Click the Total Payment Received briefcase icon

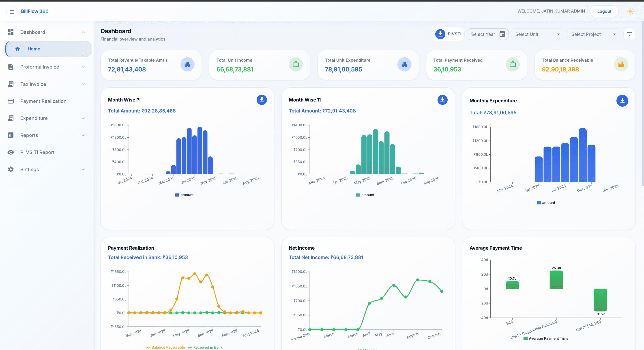pos(513,65)
